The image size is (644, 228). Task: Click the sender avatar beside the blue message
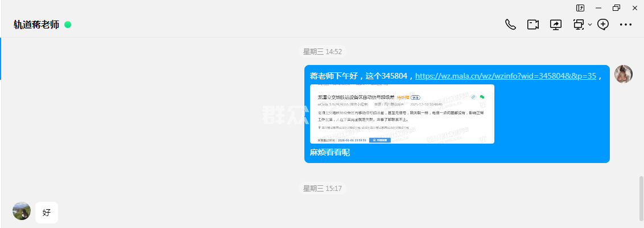[624, 74]
